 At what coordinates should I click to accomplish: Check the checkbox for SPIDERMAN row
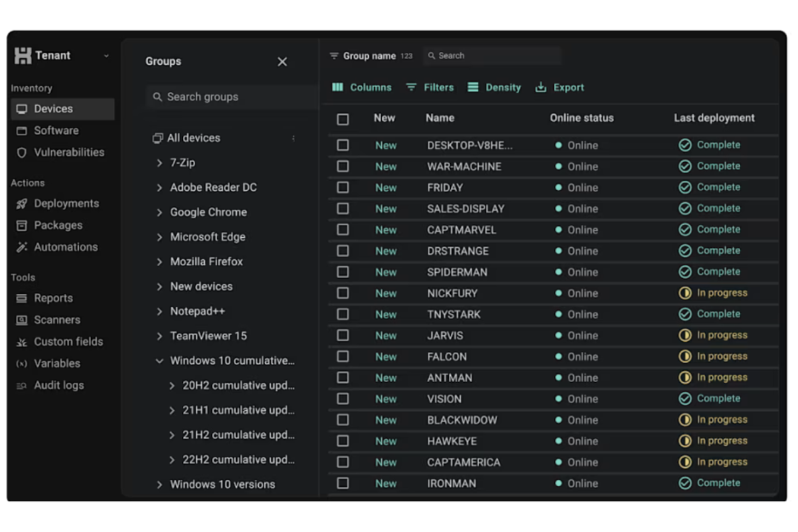click(343, 272)
